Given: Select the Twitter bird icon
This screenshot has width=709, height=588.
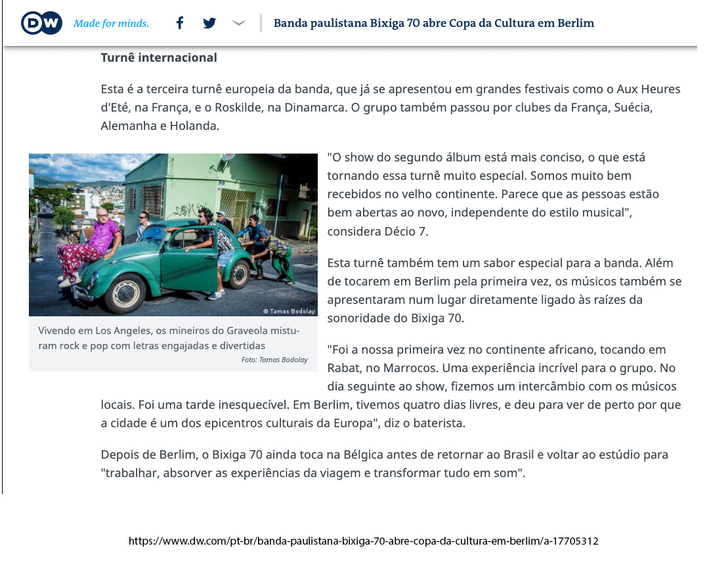Looking at the screenshot, I should [x=209, y=22].
